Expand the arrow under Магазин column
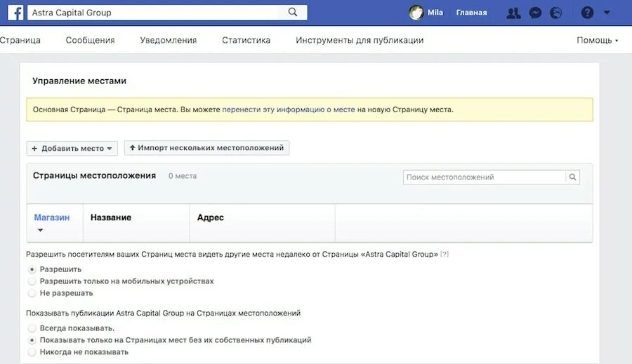This screenshot has width=632, height=364. [40, 230]
